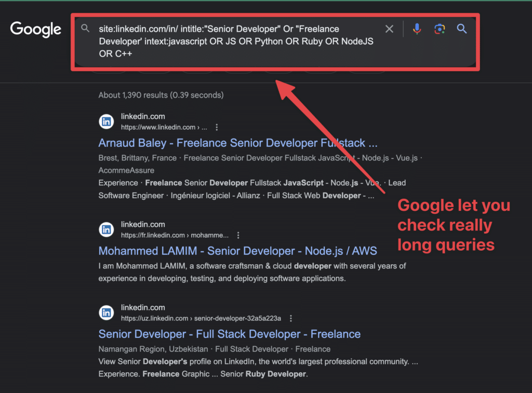Open three-dot menu for Mohammed LAMIM result
This screenshot has width=532, height=393.
coord(238,235)
